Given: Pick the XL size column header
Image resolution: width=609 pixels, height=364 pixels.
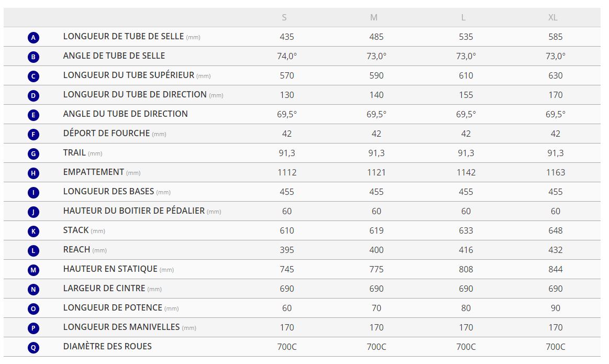Looking at the screenshot, I should tap(553, 17).
